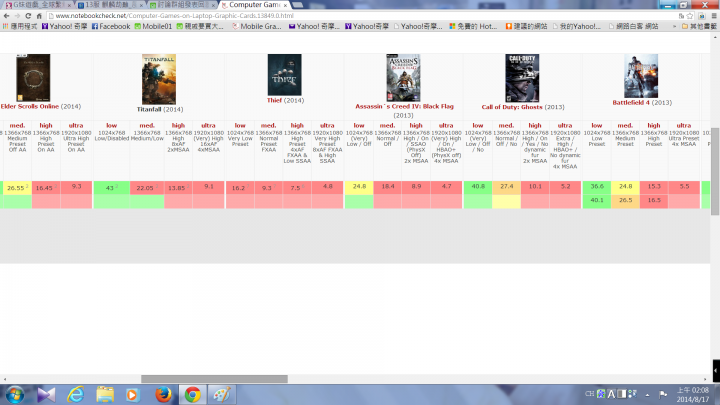Viewport: 720px width, 405px height.
Task: Open the new tab button
Action: [x=298, y=5]
